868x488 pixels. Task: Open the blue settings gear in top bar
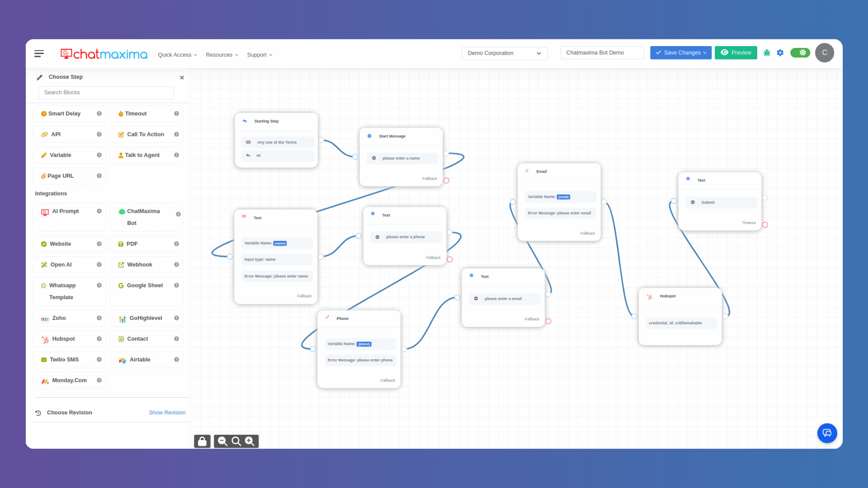pos(780,53)
